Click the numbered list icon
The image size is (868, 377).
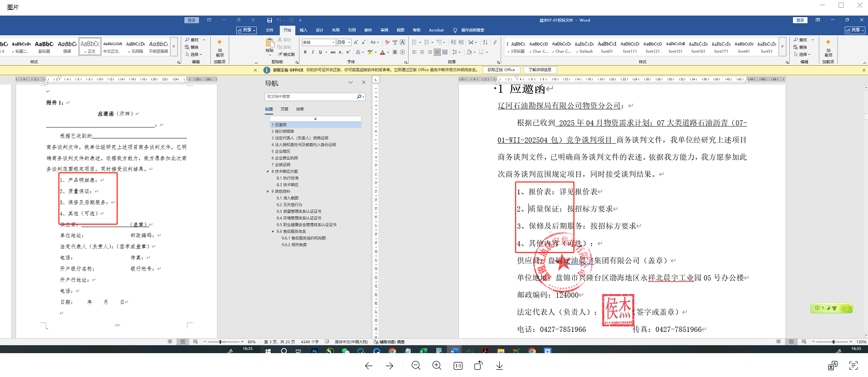(426, 43)
